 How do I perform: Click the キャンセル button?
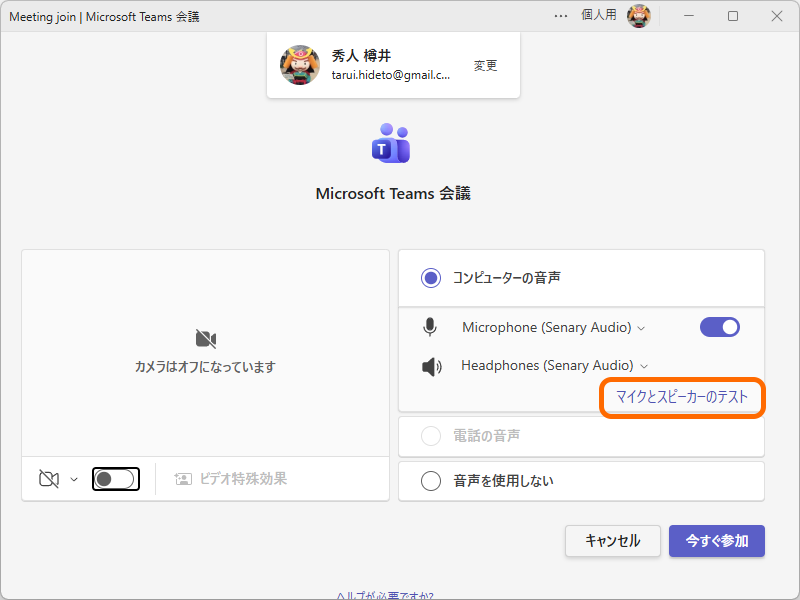(x=613, y=541)
